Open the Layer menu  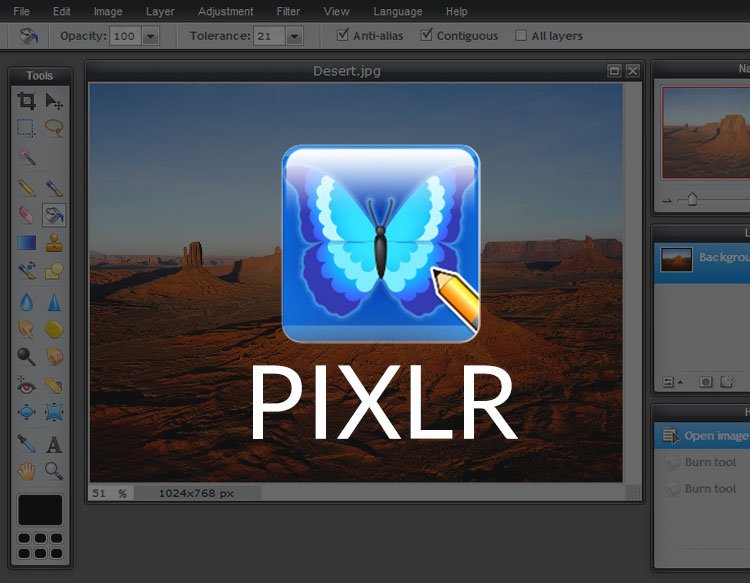click(x=160, y=11)
